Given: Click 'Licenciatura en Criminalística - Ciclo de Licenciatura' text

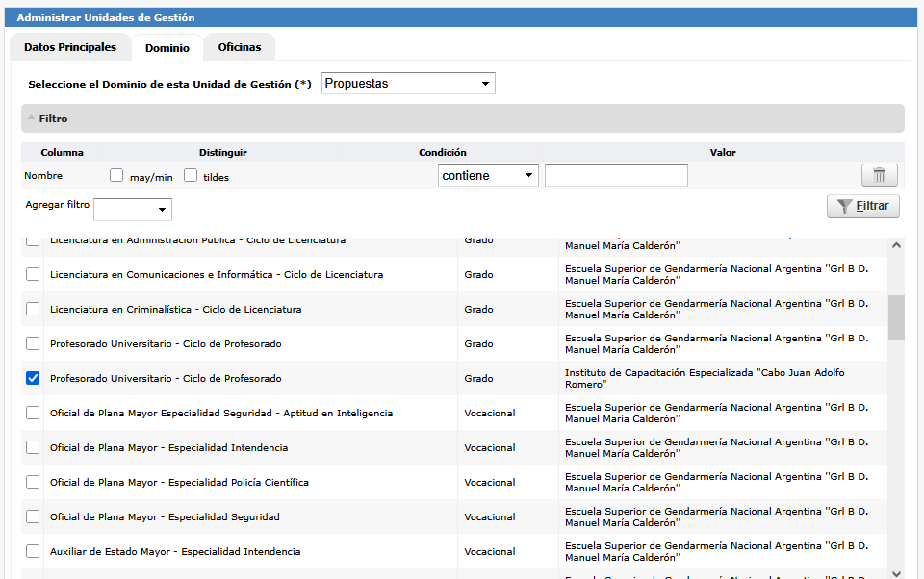Looking at the screenshot, I should 175,310.
